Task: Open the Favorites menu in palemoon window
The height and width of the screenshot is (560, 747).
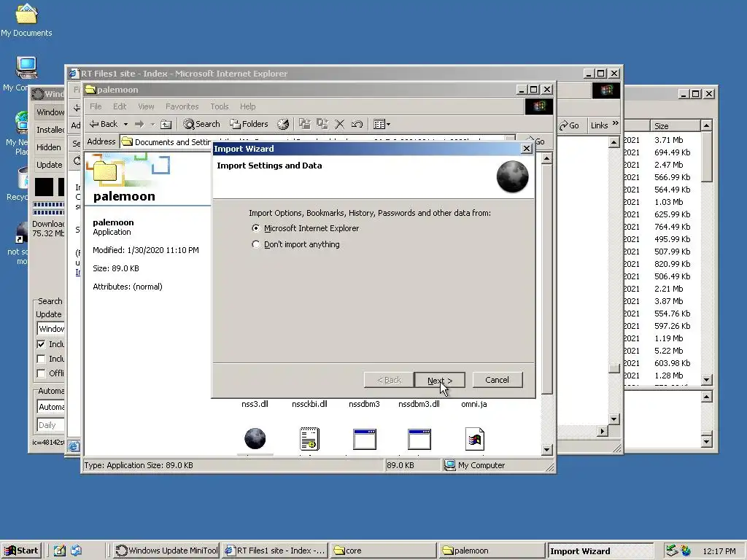Action: [182, 106]
